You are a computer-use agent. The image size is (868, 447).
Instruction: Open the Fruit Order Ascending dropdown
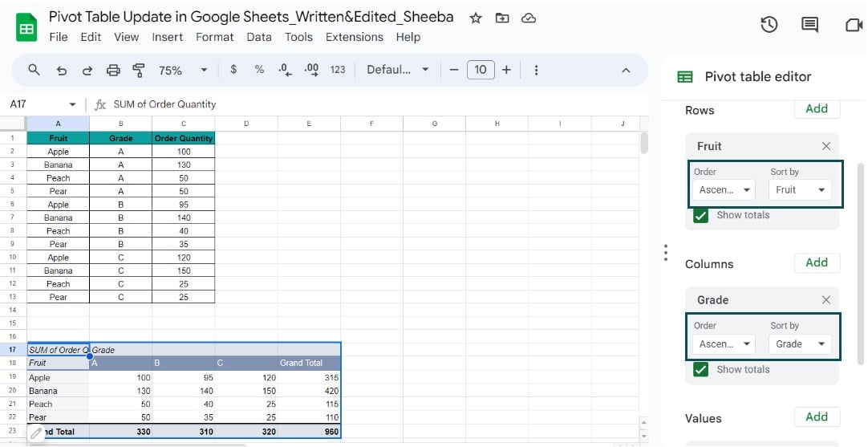tap(724, 190)
